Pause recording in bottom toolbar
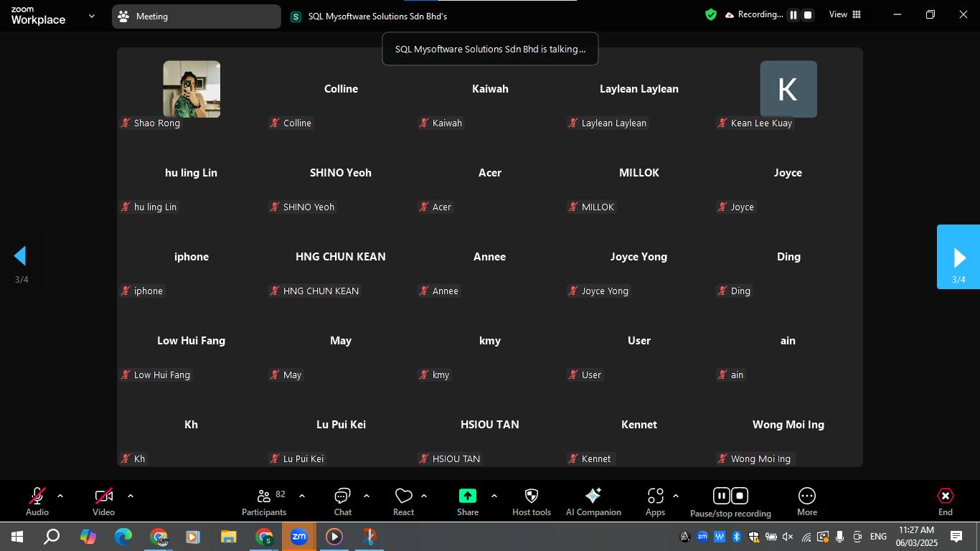 [x=721, y=496]
